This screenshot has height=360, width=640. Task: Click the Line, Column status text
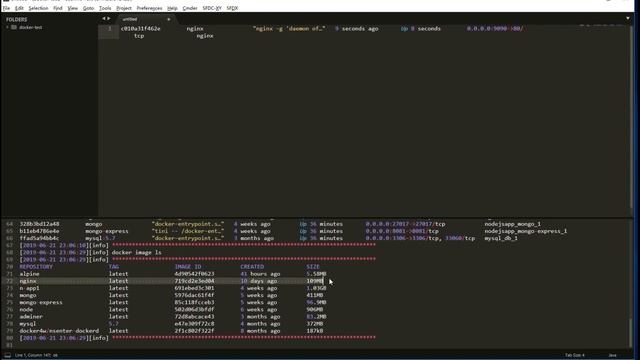[36, 355]
